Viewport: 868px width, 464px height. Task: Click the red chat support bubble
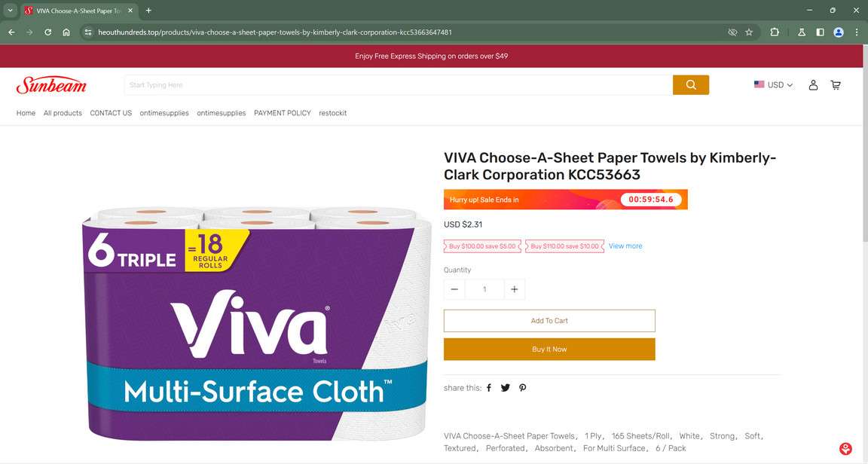[845, 448]
